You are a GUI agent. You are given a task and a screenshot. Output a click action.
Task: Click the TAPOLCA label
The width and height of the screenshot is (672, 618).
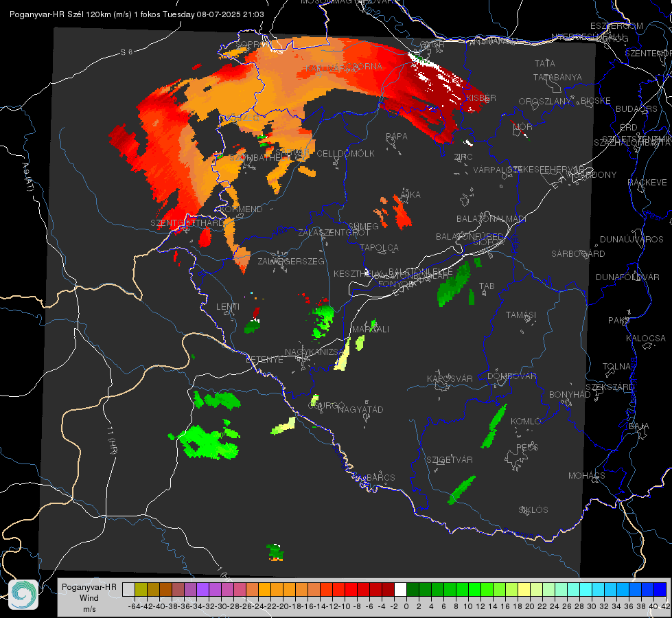(380, 248)
